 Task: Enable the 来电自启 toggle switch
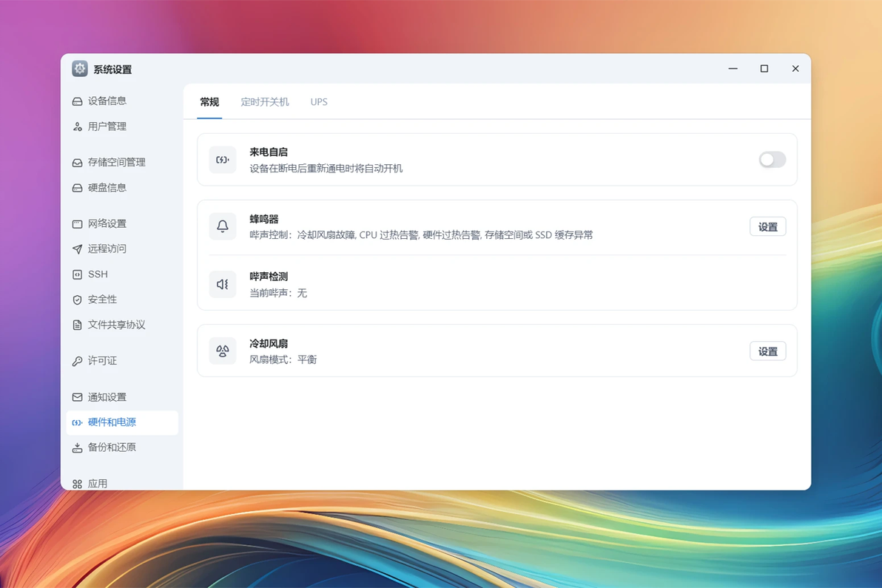[772, 160]
